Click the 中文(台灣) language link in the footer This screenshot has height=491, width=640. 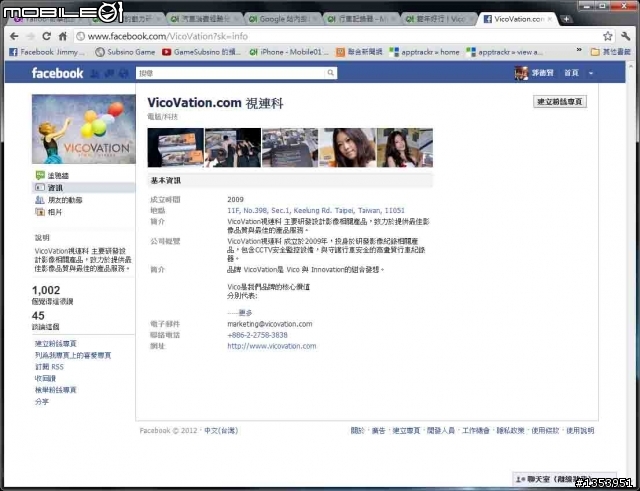[x=221, y=431]
